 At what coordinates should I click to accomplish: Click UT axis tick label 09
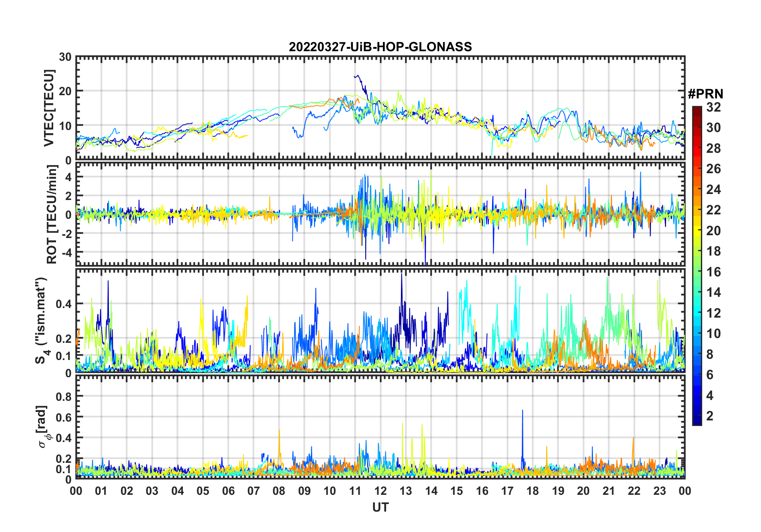(304, 491)
